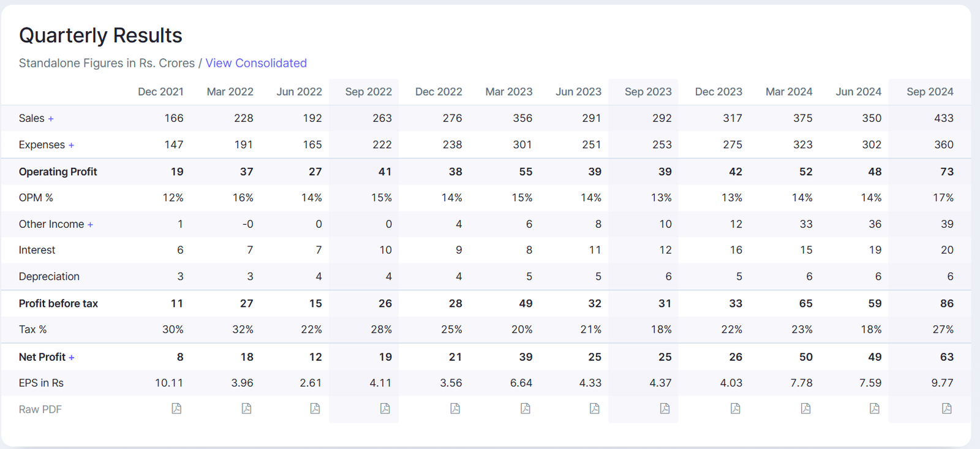The height and width of the screenshot is (449, 980).
Task: Select the Jun 2023 column header
Action: tap(578, 92)
